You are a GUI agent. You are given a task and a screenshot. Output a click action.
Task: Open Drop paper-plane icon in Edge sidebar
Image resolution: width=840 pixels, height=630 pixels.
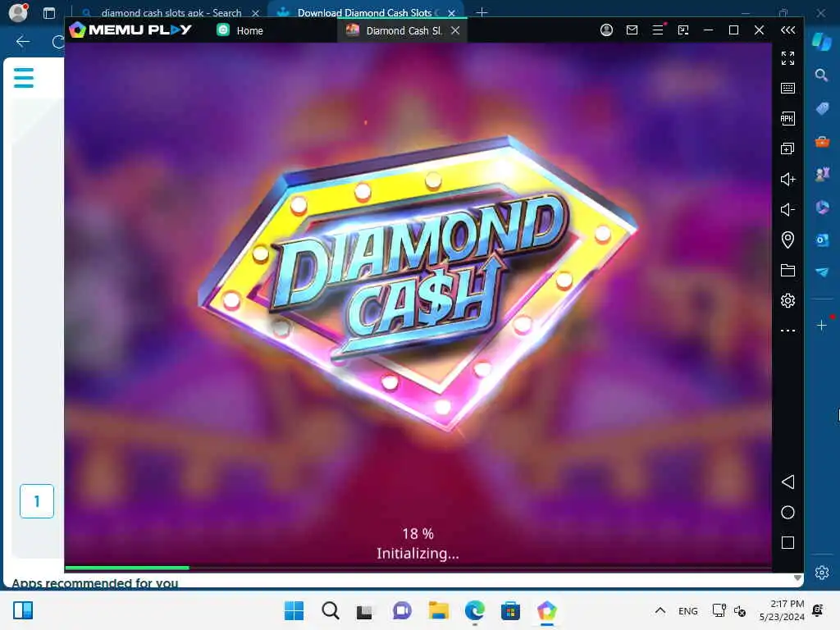[x=822, y=272]
